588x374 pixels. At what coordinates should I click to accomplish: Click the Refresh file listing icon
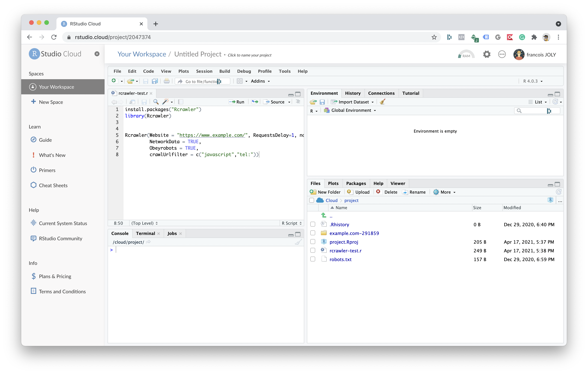(x=558, y=192)
